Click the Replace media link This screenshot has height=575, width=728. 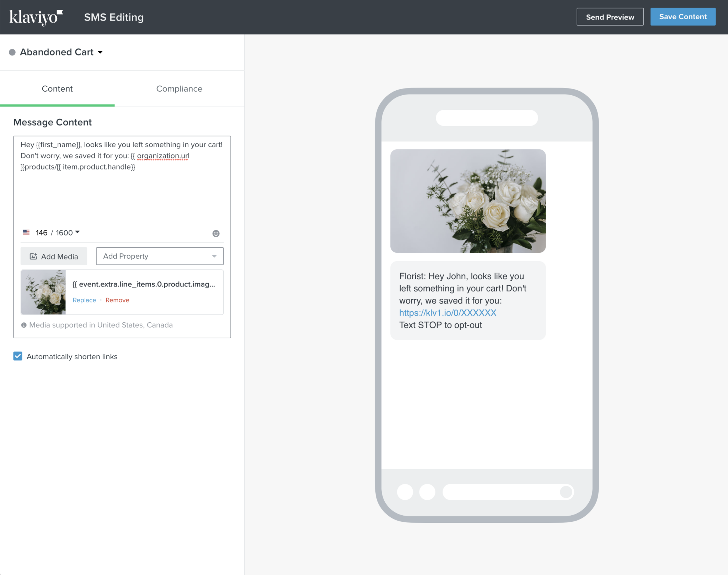click(x=84, y=300)
